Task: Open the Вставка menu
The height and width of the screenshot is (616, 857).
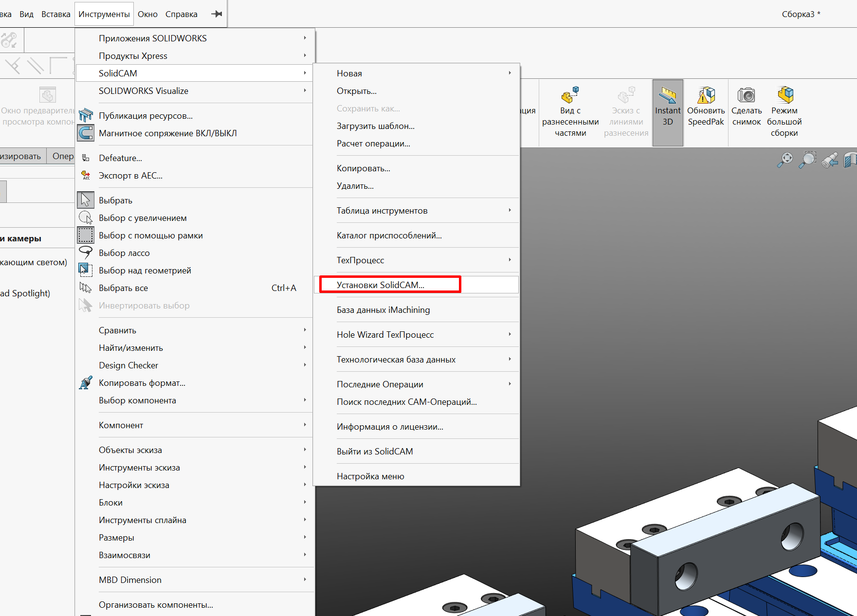Action: (x=56, y=14)
